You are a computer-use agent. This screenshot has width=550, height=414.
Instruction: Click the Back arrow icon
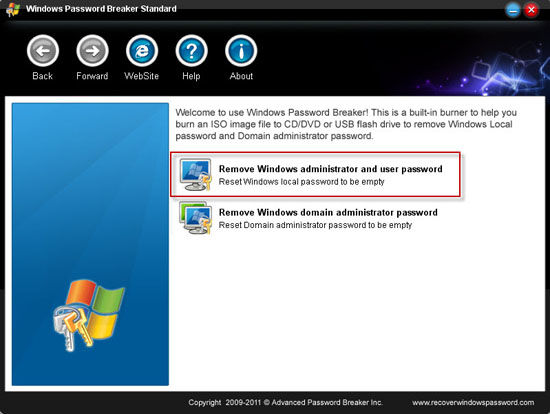(43, 51)
